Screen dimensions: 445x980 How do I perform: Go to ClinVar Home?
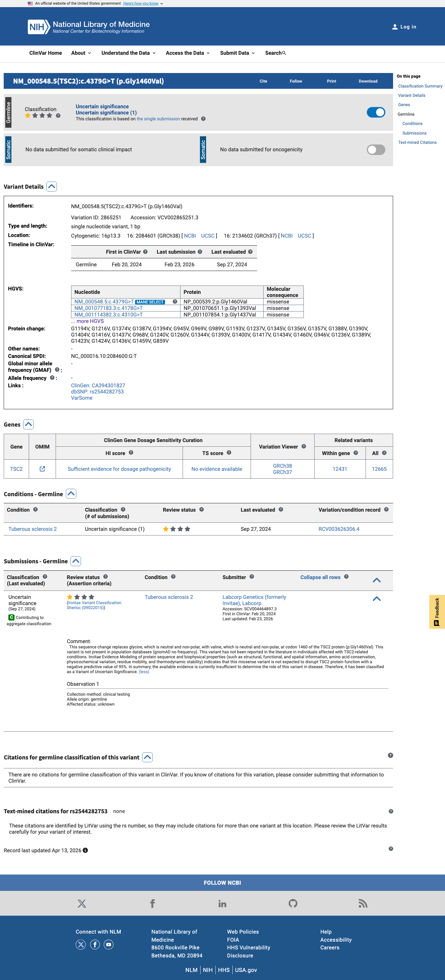(46, 53)
